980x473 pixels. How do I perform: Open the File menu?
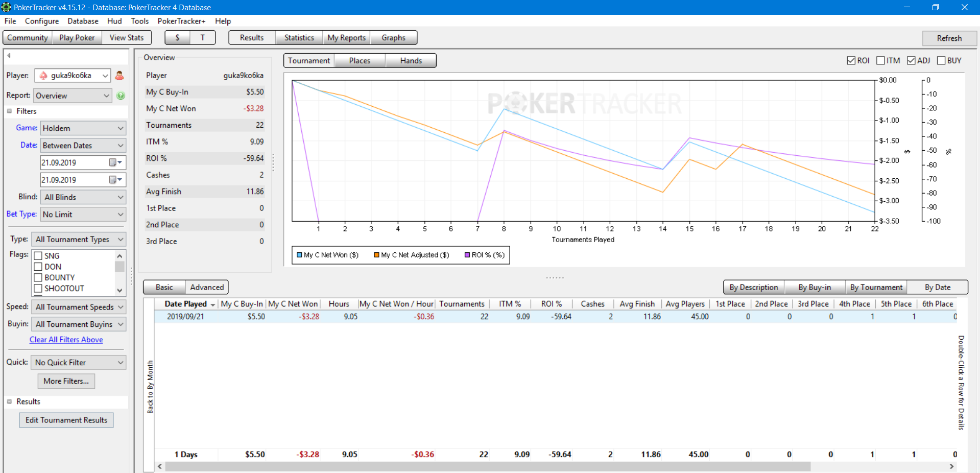click(10, 21)
